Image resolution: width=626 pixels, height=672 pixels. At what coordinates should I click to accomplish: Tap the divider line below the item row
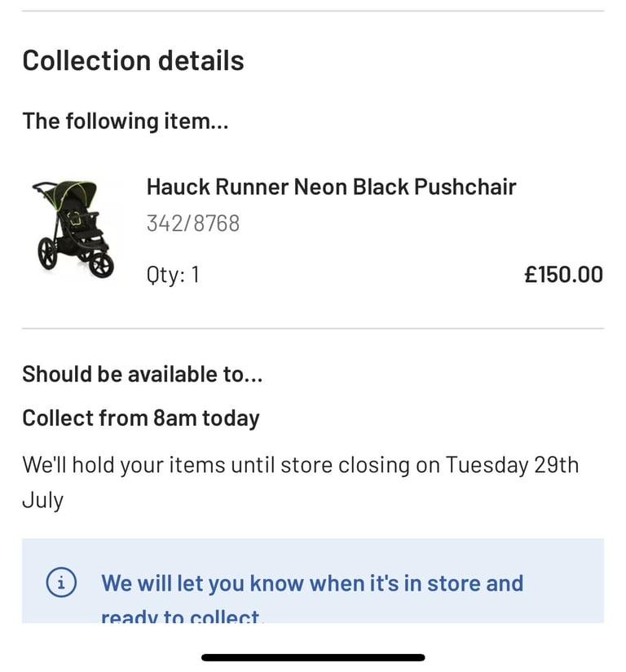coord(313,329)
